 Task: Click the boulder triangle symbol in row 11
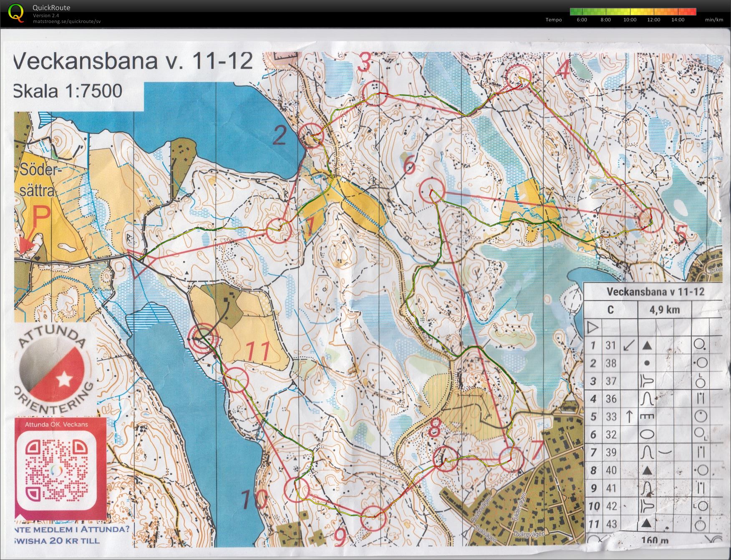647,522
